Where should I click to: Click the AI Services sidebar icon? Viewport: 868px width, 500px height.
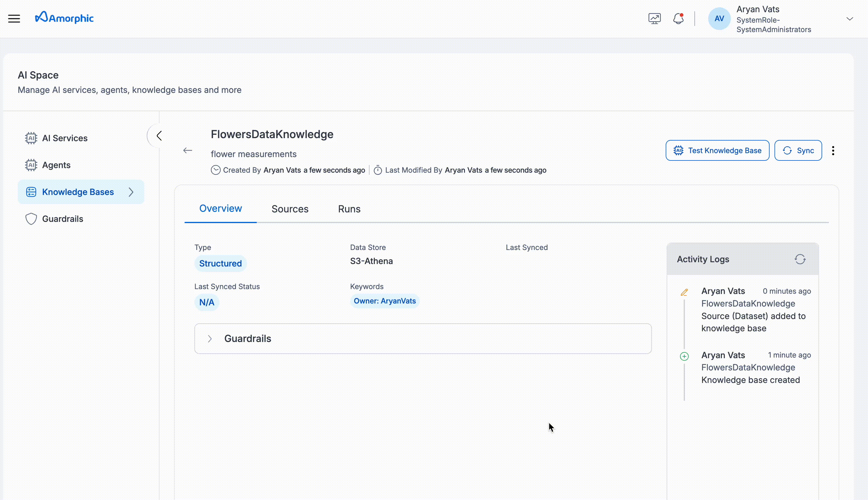click(x=31, y=138)
